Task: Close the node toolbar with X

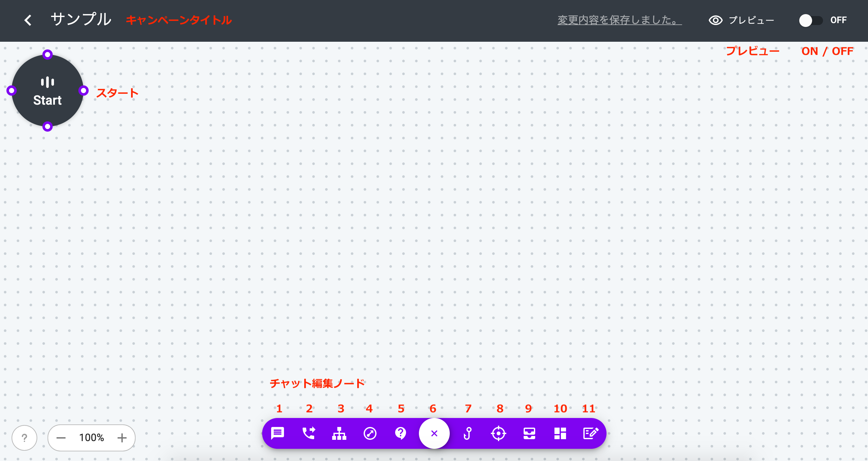Action: point(434,433)
